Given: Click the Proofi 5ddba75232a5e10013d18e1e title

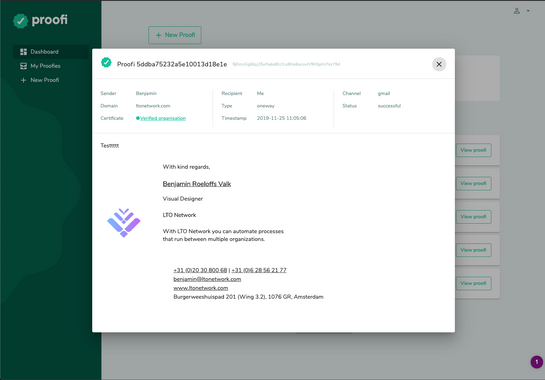Looking at the screenshot, I should pos(172,64).
